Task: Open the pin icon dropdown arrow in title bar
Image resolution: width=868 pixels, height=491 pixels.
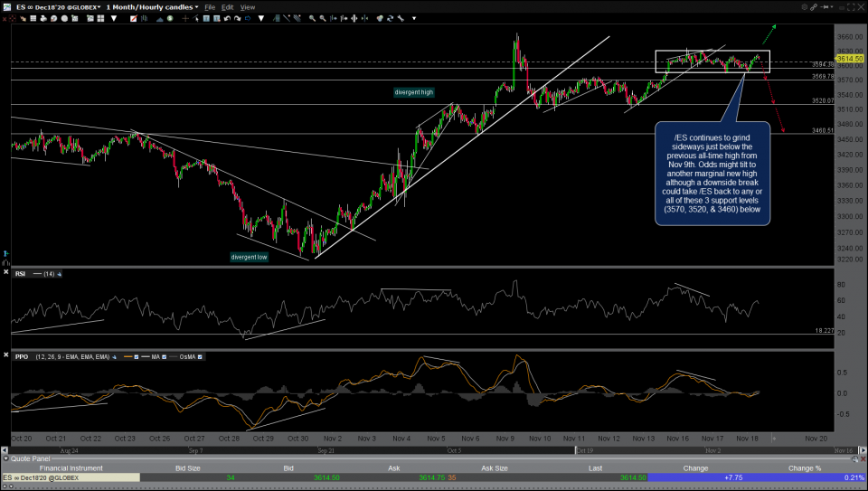Action: [832, 7]
